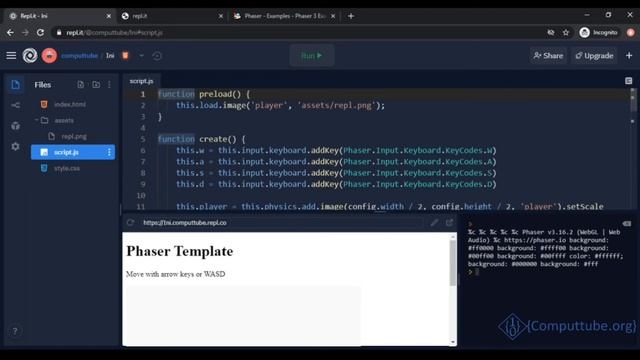Switch to the script.js editor tab
This screenshot has height=360, width=640.
click(141, 81)
